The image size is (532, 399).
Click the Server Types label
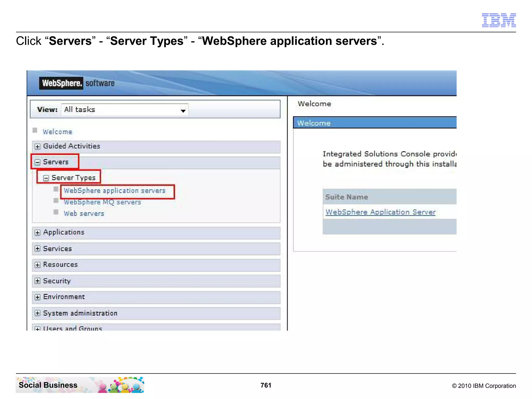click(x=74, y=178)
